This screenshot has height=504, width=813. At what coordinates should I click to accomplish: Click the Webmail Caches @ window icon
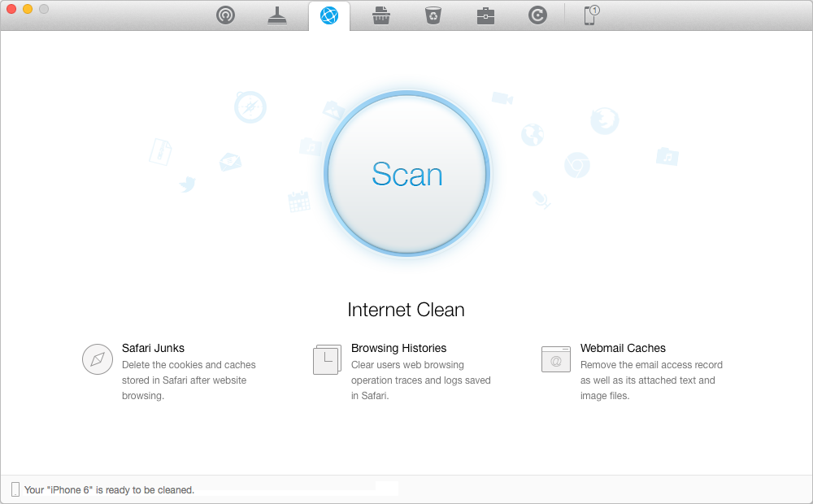556,358
